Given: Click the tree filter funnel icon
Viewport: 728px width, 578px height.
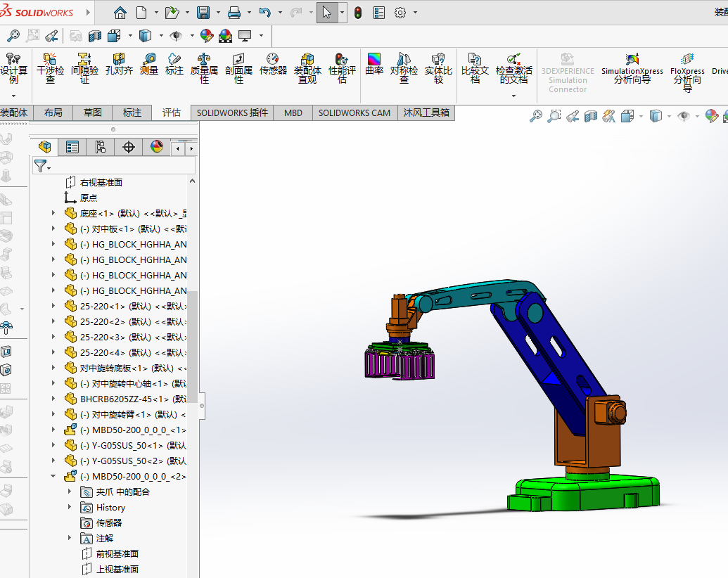Looking at the screenshot, I should coord(40,166).
